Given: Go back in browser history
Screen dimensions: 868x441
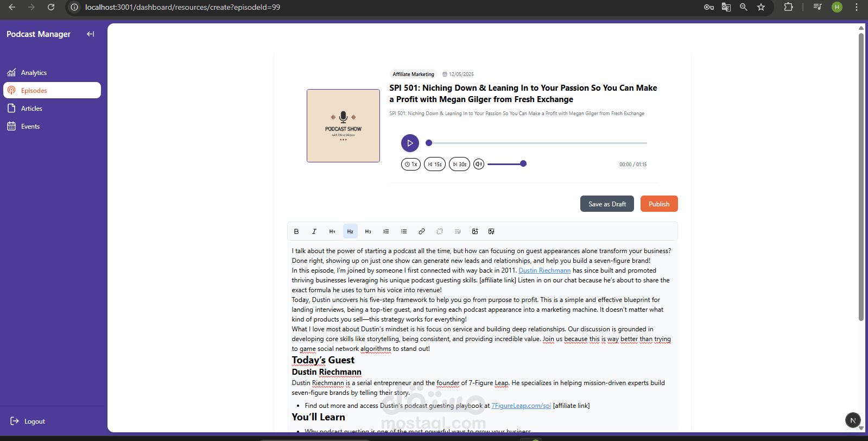Looking at the screenshot, I should click(x=12, y=7).
